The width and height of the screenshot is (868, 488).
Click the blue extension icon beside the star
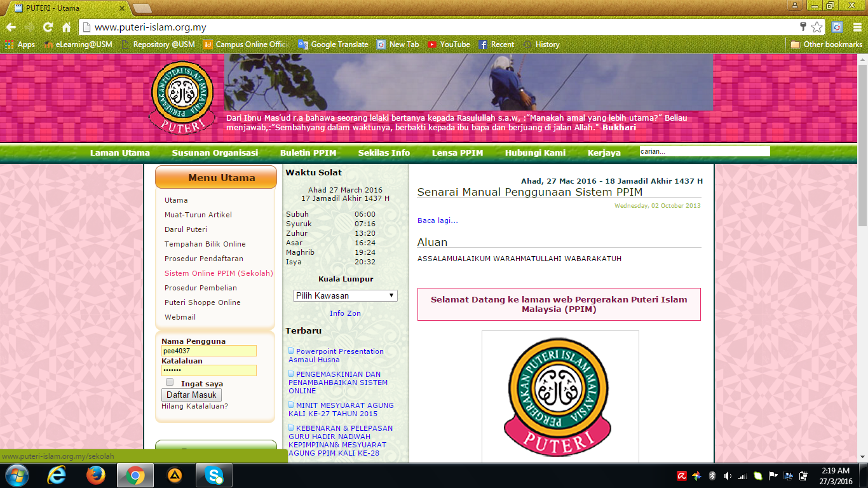837,27
